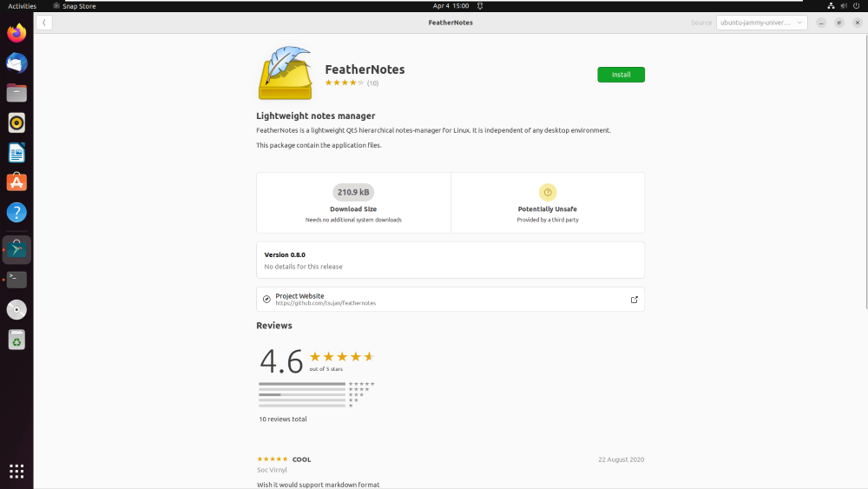Maximize the Snap Store window
Screen dimensions: 868x489
pos(839,23)
